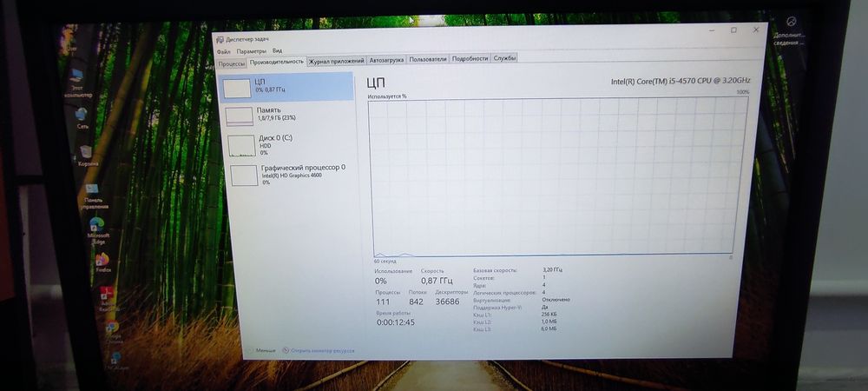Image resolution: width=868 pixels, height=391 pixels.
Task: Select the Графический процессор 0 item
Action: point(293,175)
